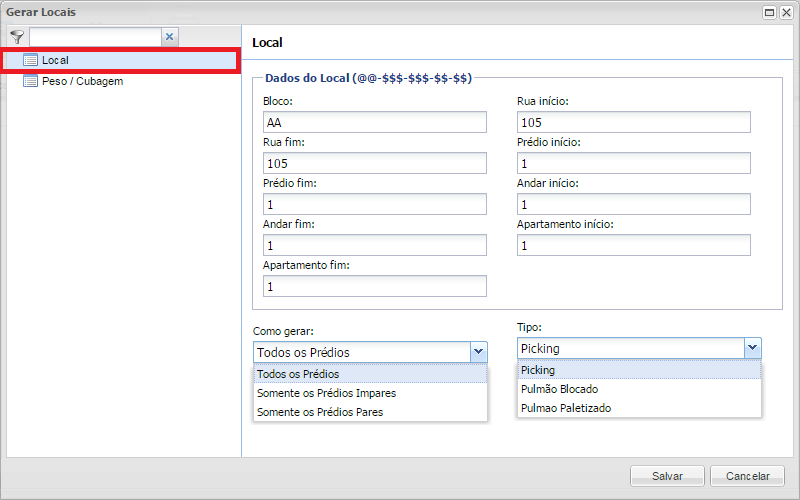Close the Gerar Locais dialog
The height and width of the screenshot is (500, 800).
pyautogui.click(x=785, y=12)
